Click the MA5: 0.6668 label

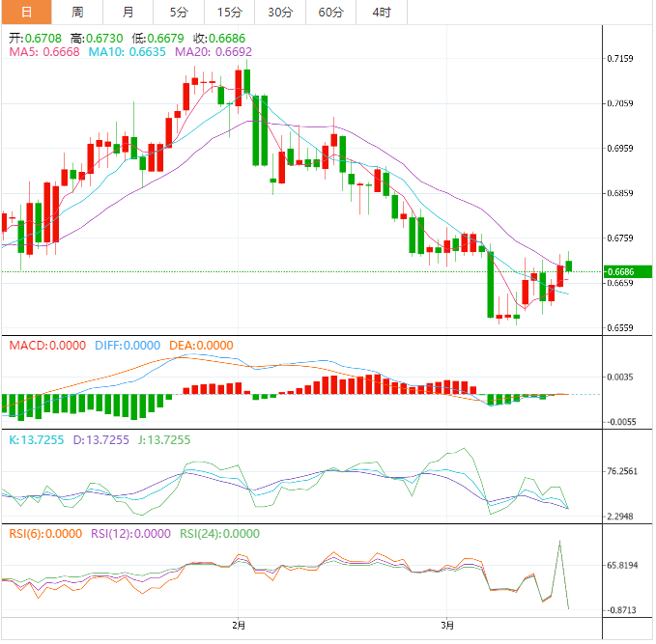pyautogui.click(x=44, y=52)
